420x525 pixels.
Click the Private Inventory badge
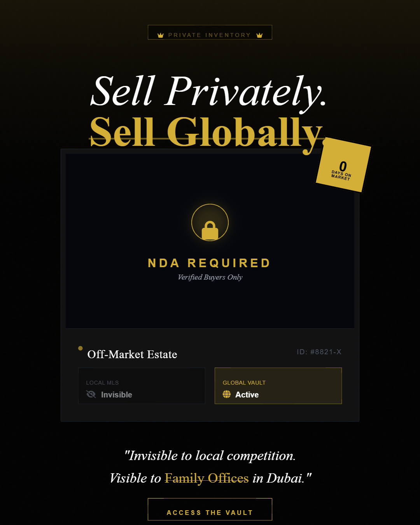click(210, 32)
